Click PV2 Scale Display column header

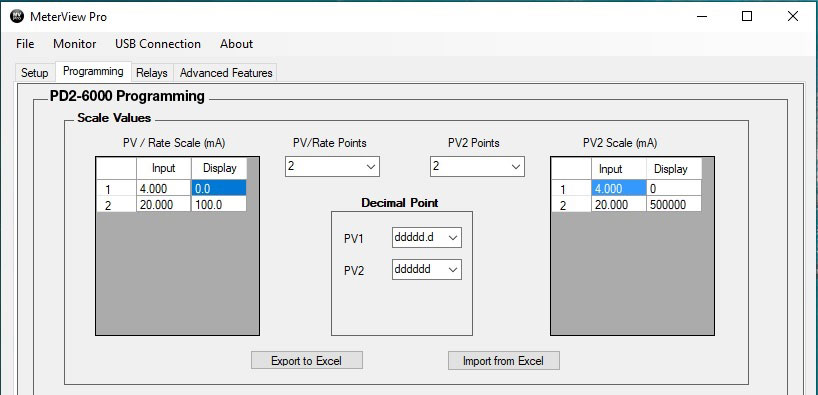(x=674, y=169)
